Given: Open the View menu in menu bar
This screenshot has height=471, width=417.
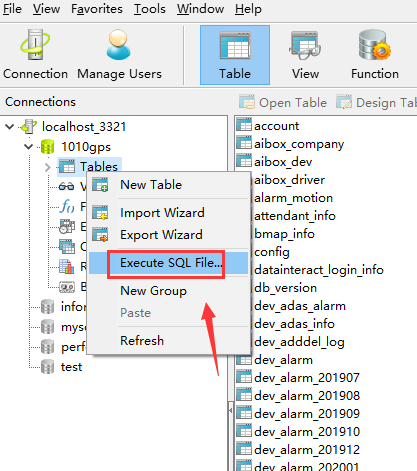Looking at the screenshot, I should pyautogui.click(x=46, y=9).
